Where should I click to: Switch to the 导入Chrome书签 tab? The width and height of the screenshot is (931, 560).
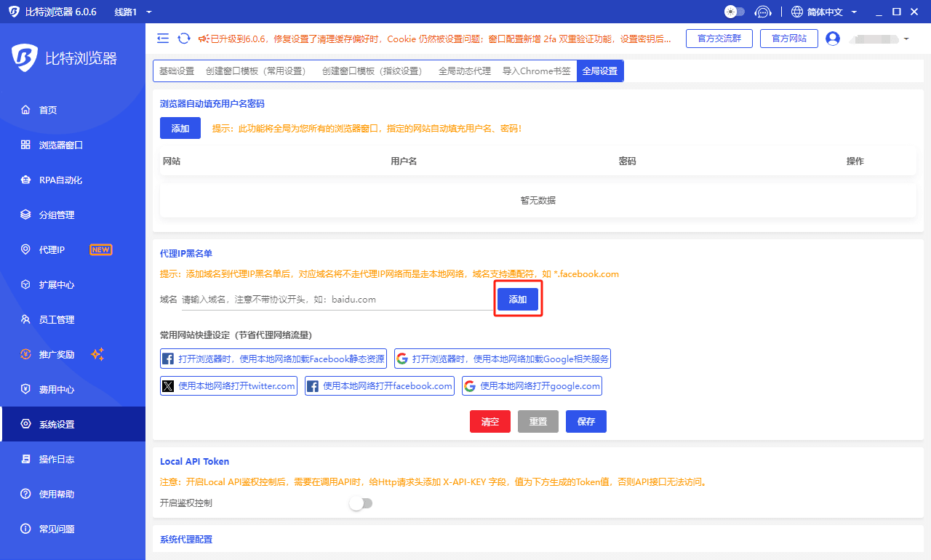[x=537, y=71]
